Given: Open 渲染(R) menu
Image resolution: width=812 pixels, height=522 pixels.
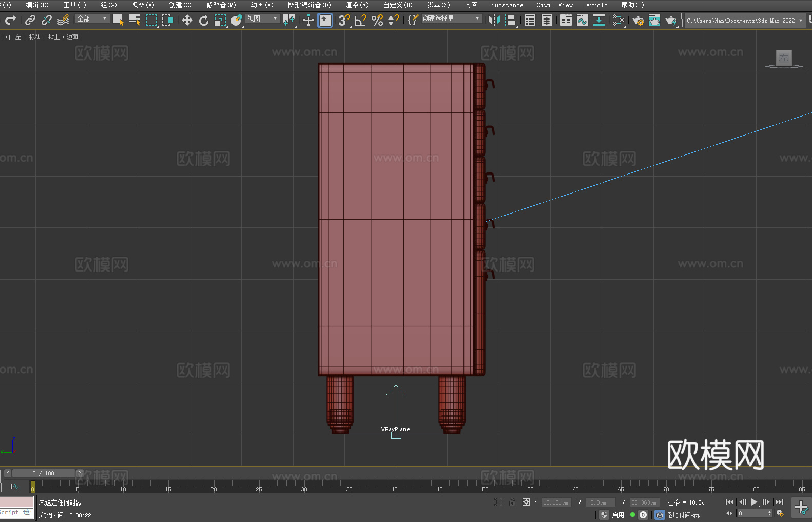Looking at the screenshot, I should coord(357,5).
